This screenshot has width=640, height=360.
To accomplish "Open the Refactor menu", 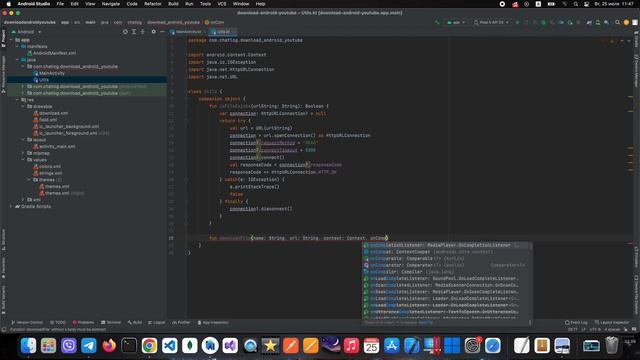I will point(153,4).
